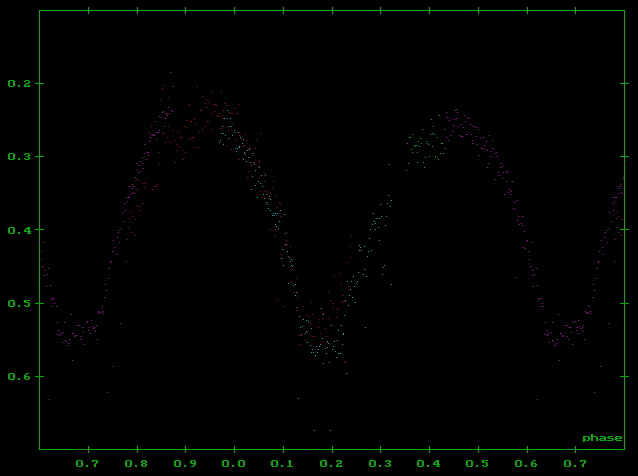The height and width of the screenshot is (476, 638).
Task: Select the 0.4 label on the vertical axis
Action: (x=18, y=230)
